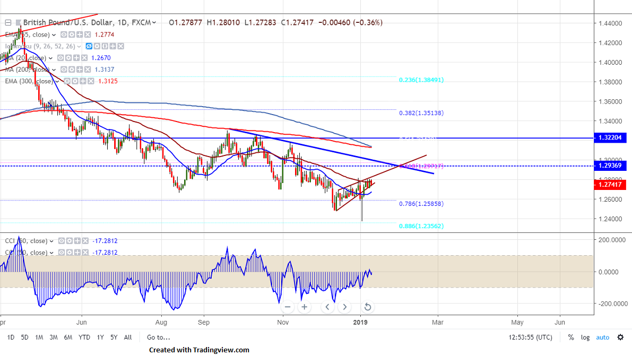
Task: Show All time range
Action: [128, 337]
